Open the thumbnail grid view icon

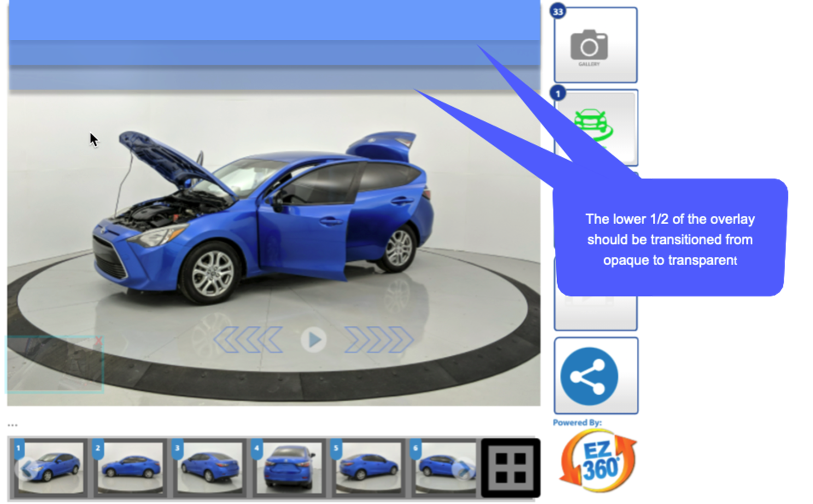tap(510, 467)
